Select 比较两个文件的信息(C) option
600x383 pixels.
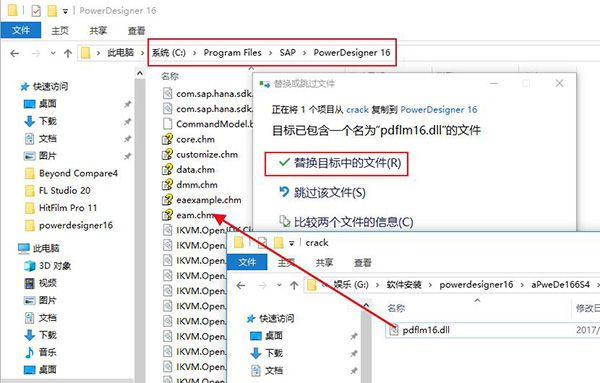346,222
